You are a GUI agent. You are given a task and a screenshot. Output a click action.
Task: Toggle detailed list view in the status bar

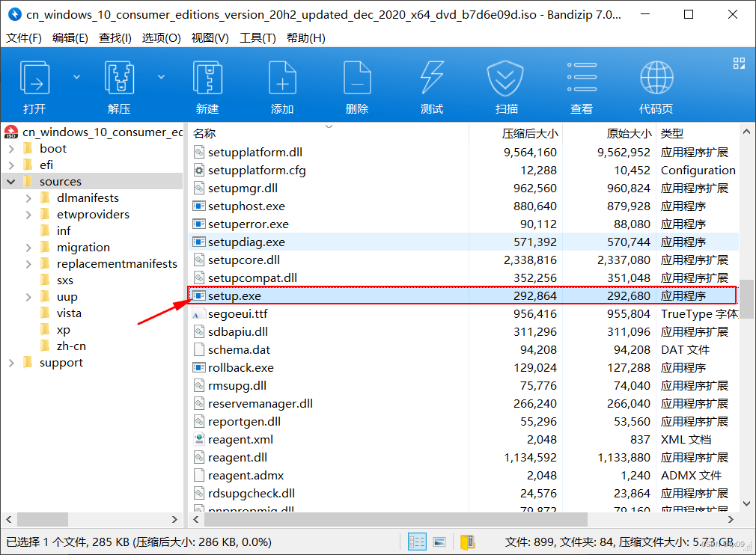point(417,541)
